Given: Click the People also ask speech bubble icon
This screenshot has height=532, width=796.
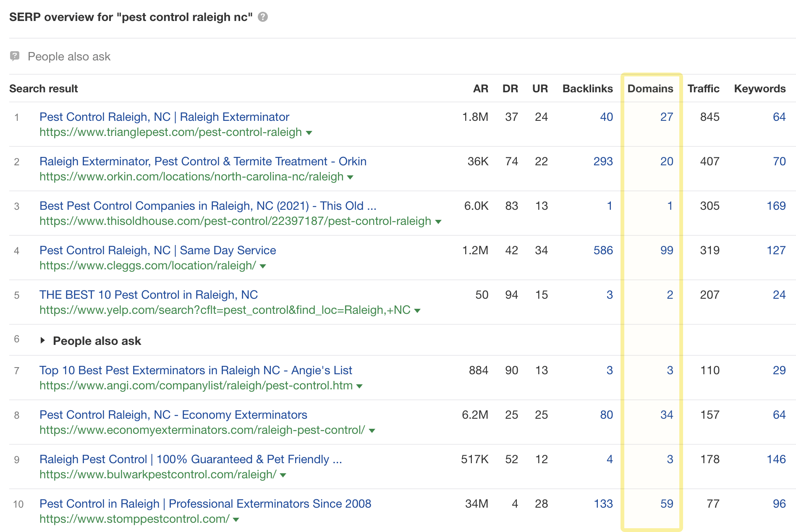Looking at the screenshot, I should click(x=15, y=56).
